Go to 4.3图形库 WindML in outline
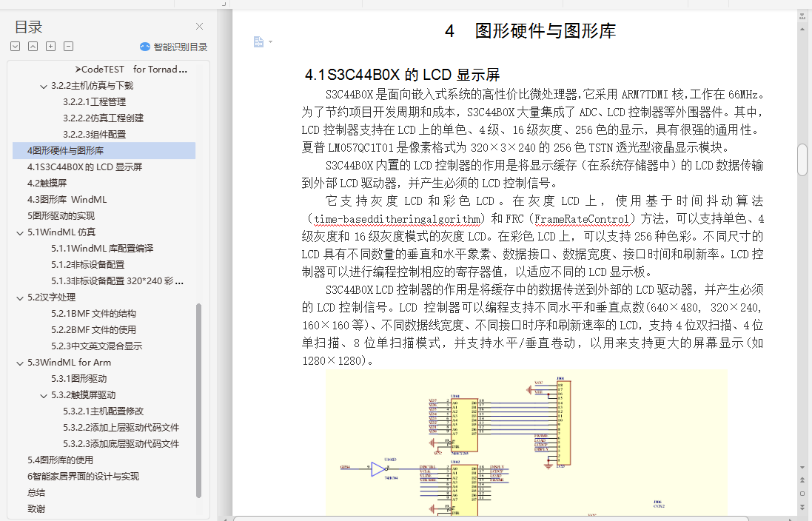Screen dimensions: 812x521 pos(67,199)
